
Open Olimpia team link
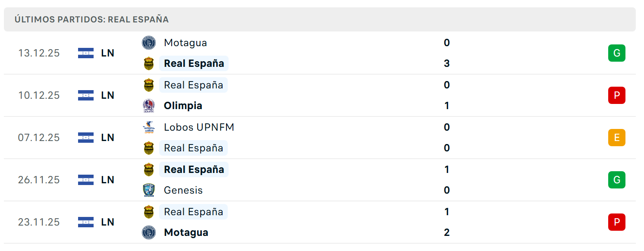183,106
